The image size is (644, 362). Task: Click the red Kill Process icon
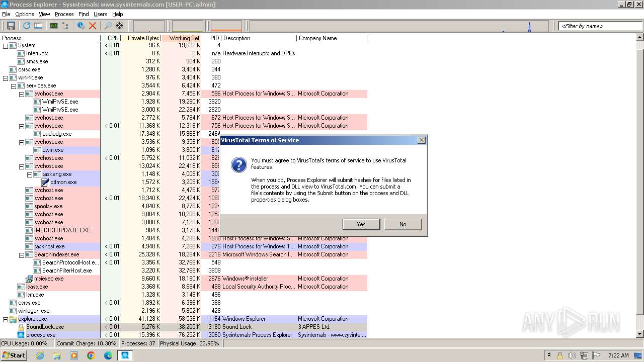[x=93, y=26]
